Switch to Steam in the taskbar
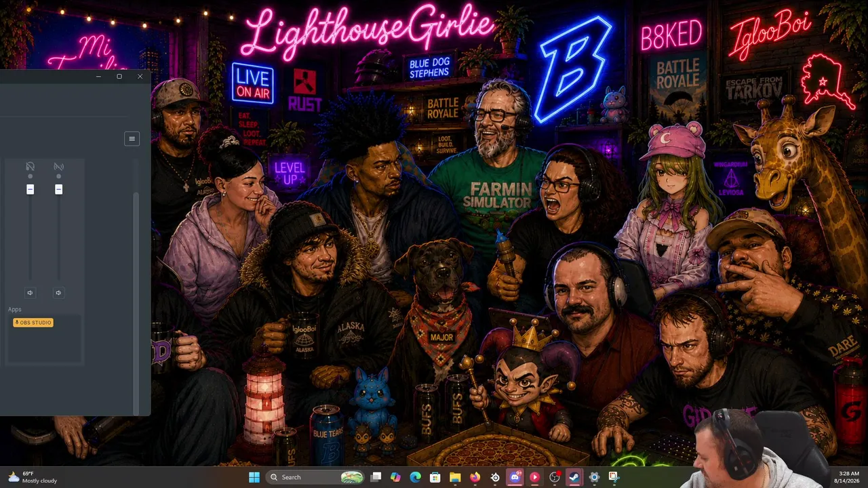Screen dimensions: 868x488 click(x=574, y=477)
